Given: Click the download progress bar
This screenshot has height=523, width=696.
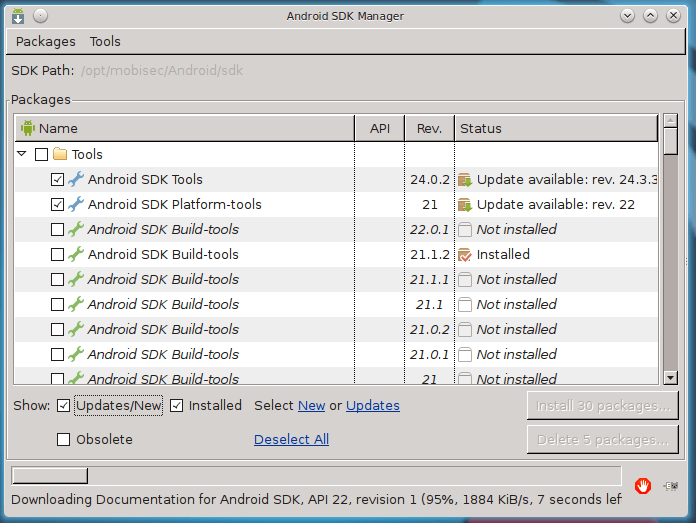Looking at the screenshot, I should (315, 475).
